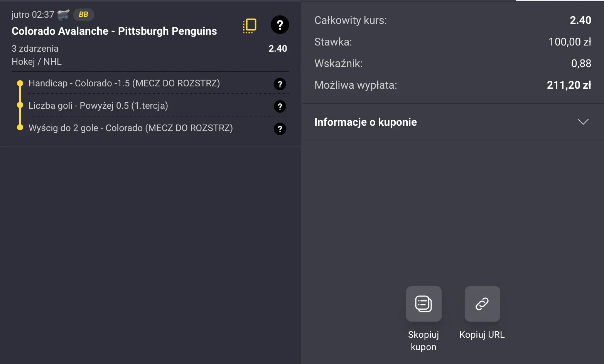This screenshot has height=364, width=604.
Task: Click the yellow bet builder copy icon
Action: [x=250, y=25]
